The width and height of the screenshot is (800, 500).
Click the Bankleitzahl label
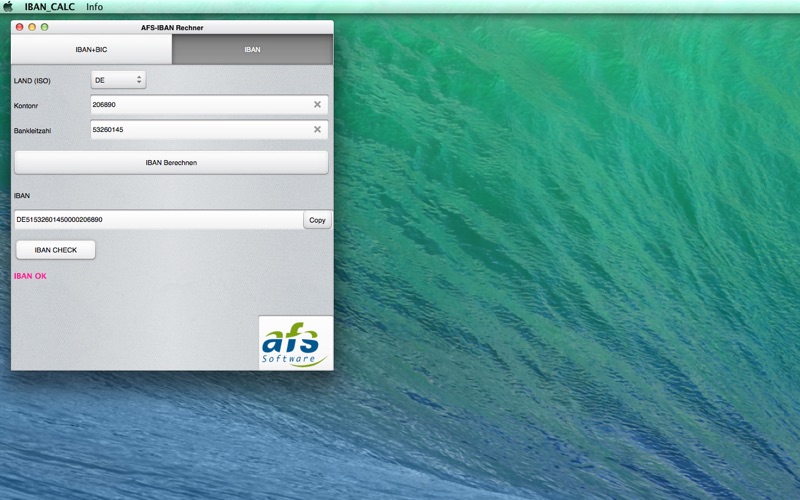[32, 131]
